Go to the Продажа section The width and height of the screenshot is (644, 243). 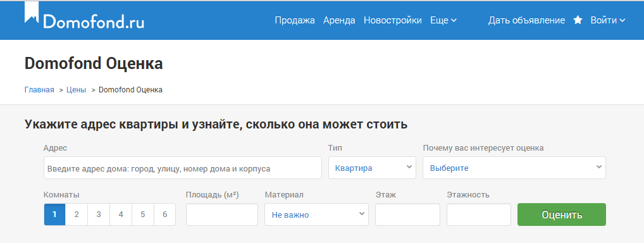[x=295, y=20]
